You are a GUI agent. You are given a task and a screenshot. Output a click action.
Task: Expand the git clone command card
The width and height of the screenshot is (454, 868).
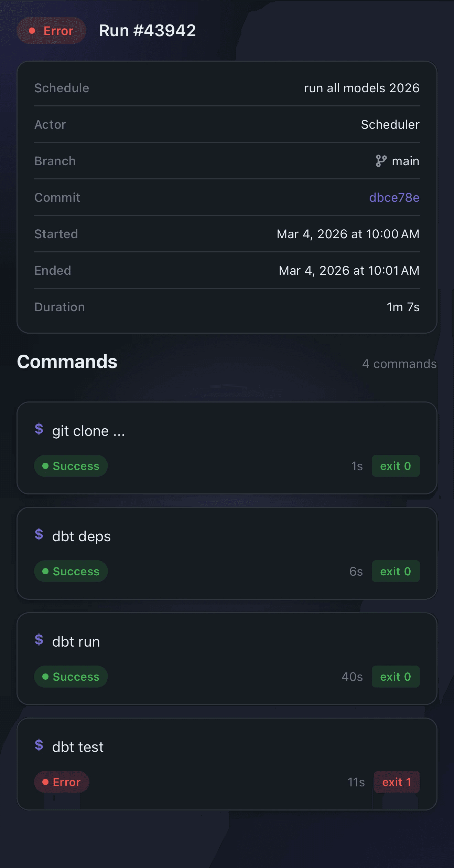click(x=227, y=447)
